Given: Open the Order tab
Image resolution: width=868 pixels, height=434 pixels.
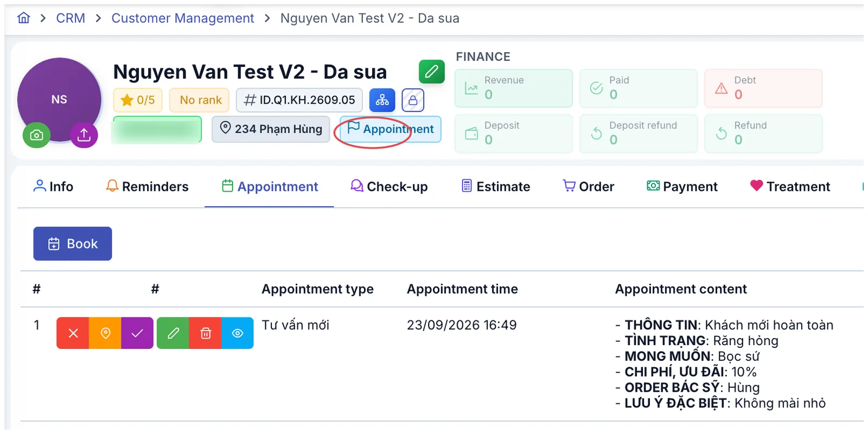Looking at the screenshot, I should [x=589, y=187].
